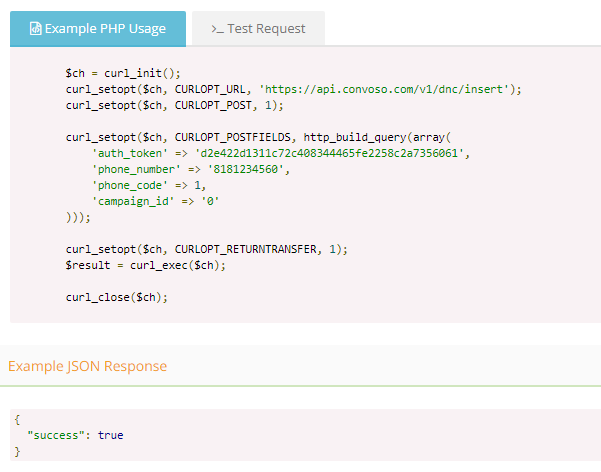This screenshot has height=472, width=601.
Task: Click the opening brace of JSON response
Action: tap(17, 420)
